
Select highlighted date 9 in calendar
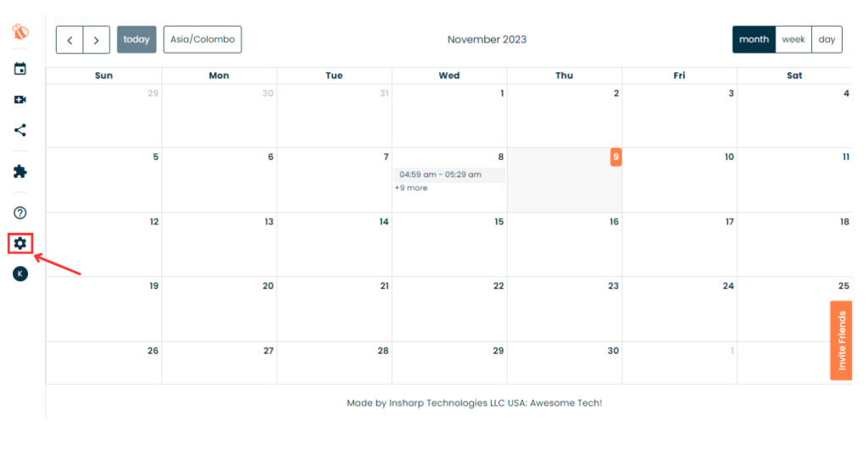615,157
